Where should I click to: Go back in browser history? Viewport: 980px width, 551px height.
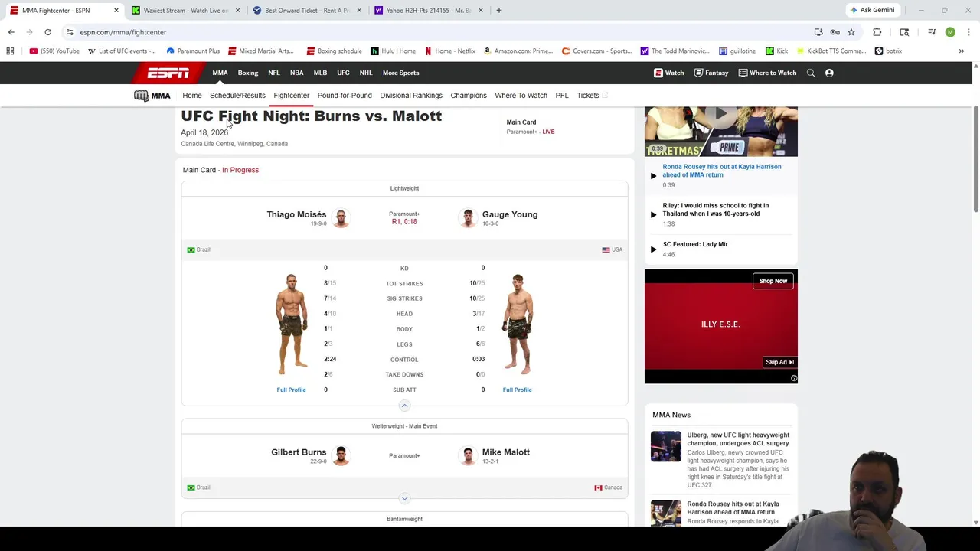point(11,32)
